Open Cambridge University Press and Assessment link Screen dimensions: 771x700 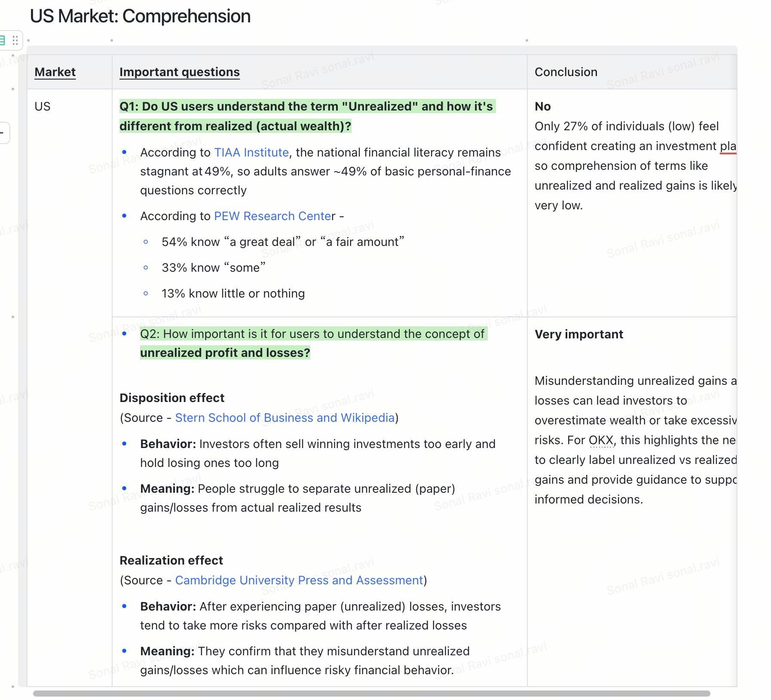pos(299,580)
